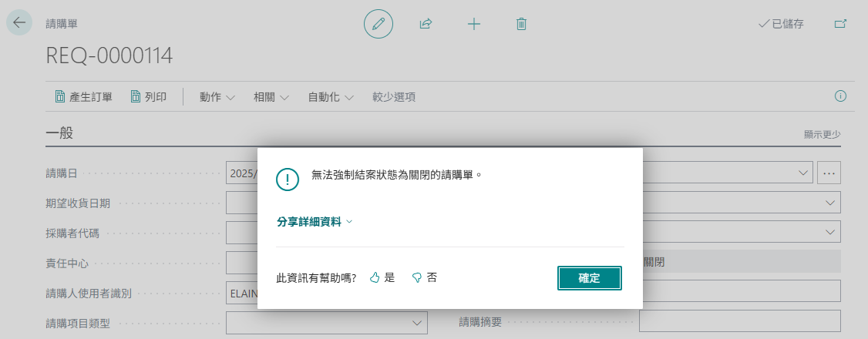Click the ellipsis lookup button

coord(829,173)
